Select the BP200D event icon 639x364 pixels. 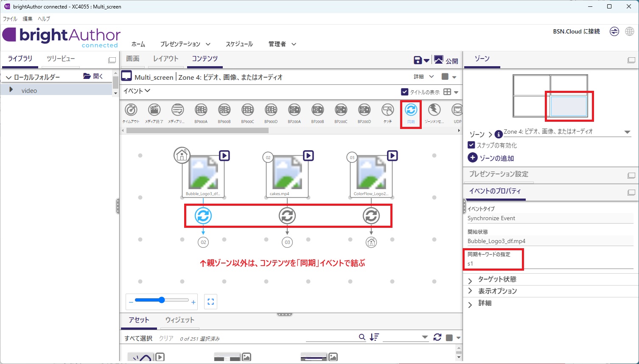(x=364, y=110)
